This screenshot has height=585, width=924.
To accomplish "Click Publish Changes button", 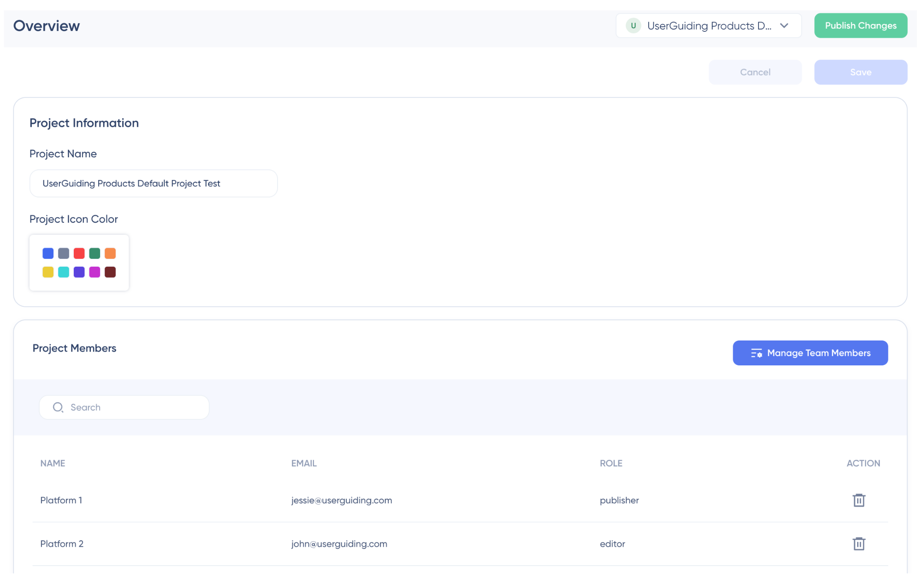I will 860,26.
